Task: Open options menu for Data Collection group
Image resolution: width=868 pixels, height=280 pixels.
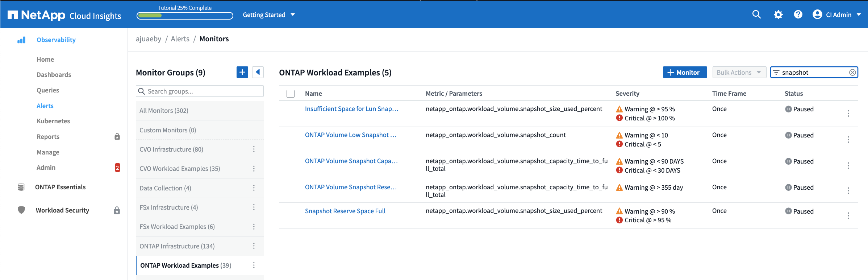Action: [254, 188]
